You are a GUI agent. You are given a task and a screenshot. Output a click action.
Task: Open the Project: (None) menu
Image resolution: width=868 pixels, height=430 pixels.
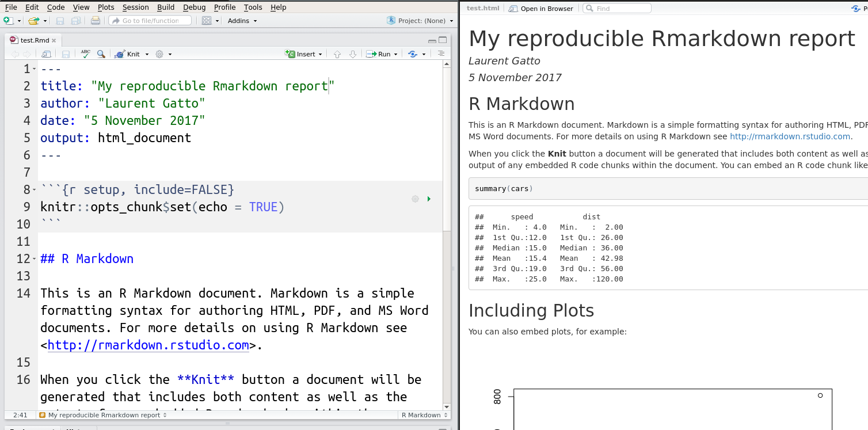(421, 21)
